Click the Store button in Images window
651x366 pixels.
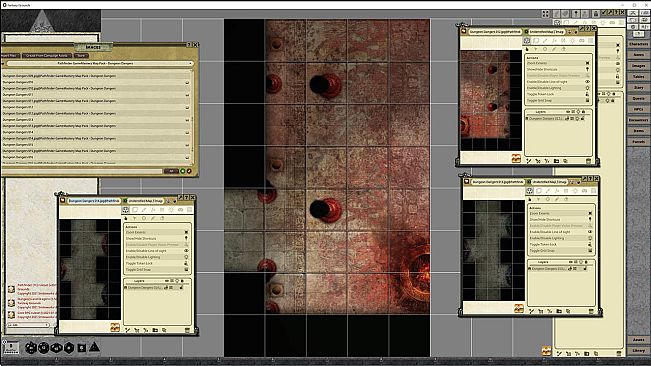(81, 55)
